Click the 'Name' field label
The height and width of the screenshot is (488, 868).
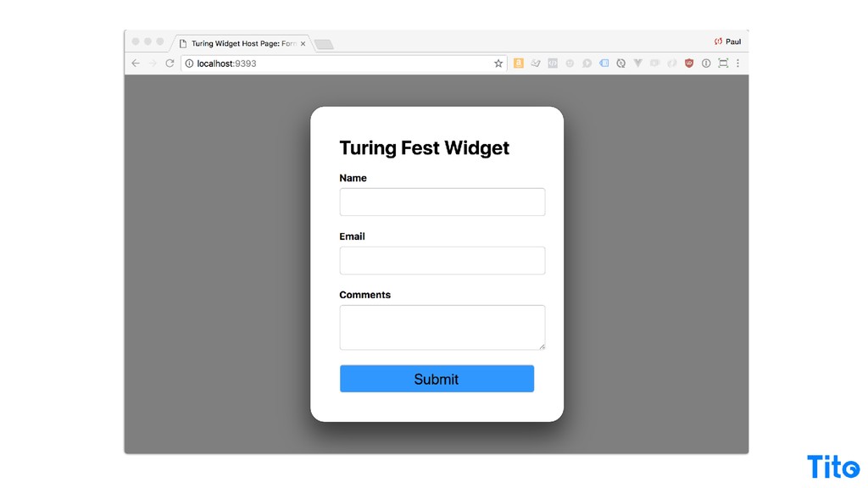click(x=353, y=178)
